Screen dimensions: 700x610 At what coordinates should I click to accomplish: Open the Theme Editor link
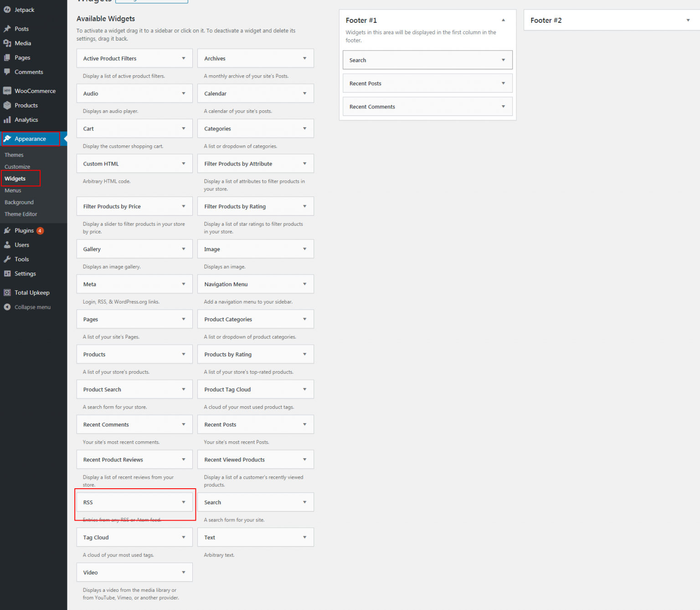(21, 214)
